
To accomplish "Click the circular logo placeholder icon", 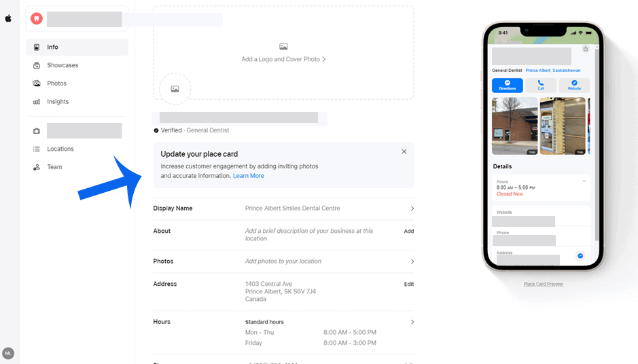I will click(175, 89).
